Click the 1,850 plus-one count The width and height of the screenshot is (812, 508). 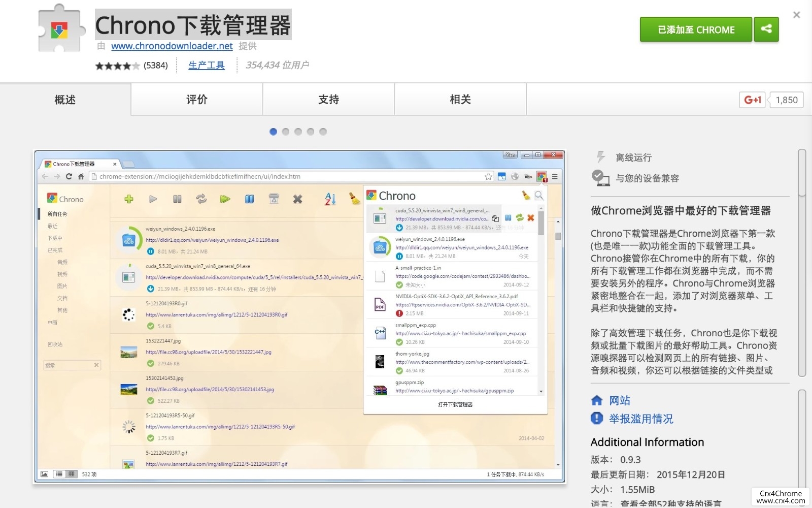pyautogui.click(x=786, y=100)
